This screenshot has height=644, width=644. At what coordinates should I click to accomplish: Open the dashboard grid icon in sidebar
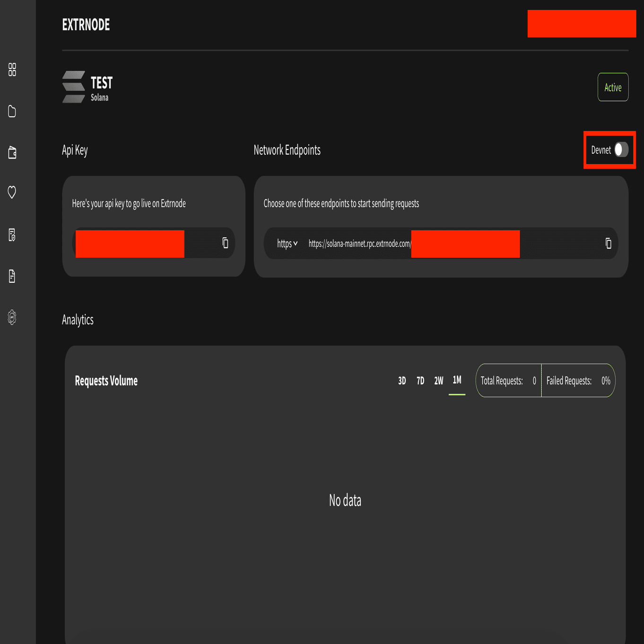click(x=12, y=70)
